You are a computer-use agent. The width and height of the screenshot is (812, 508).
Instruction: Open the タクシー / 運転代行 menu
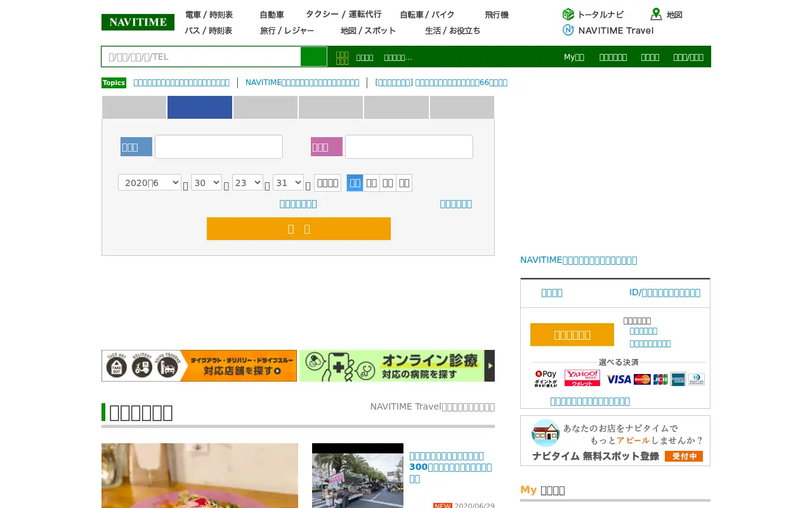click(x=344, y=14)
